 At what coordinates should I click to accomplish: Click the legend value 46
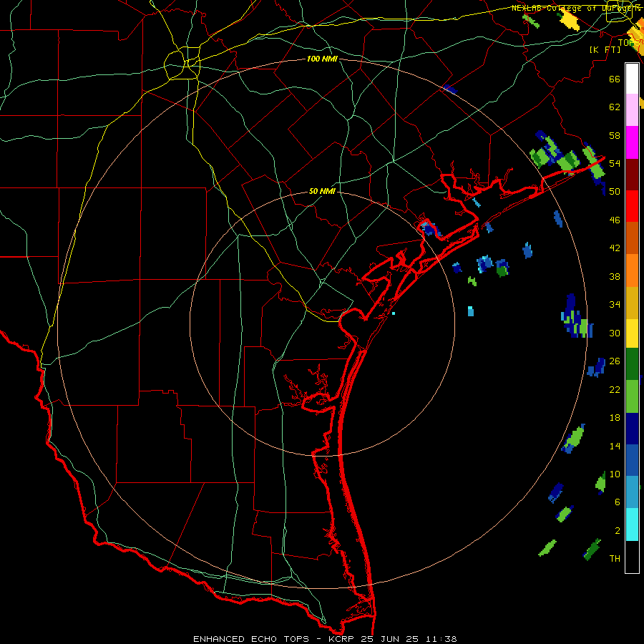pos(615,220)
